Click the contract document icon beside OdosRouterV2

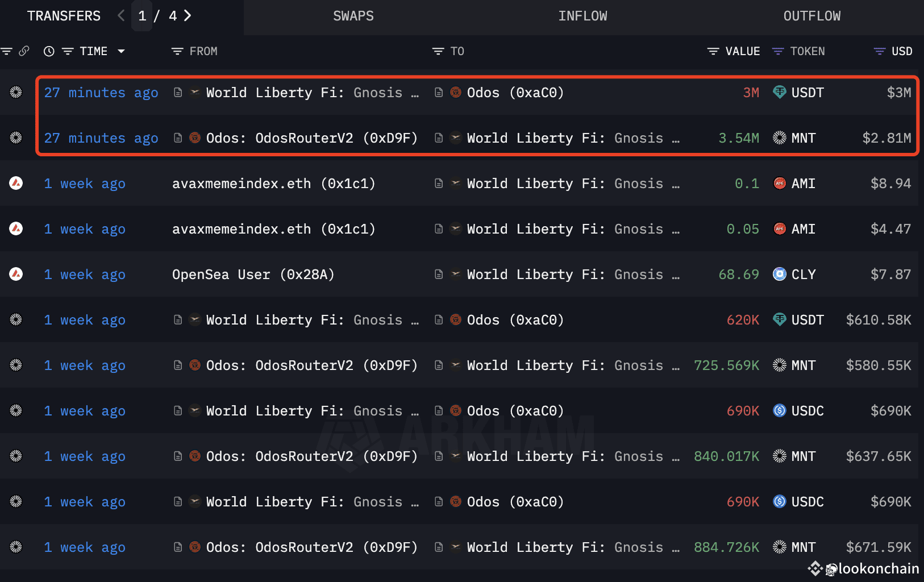tap(178, 138)
